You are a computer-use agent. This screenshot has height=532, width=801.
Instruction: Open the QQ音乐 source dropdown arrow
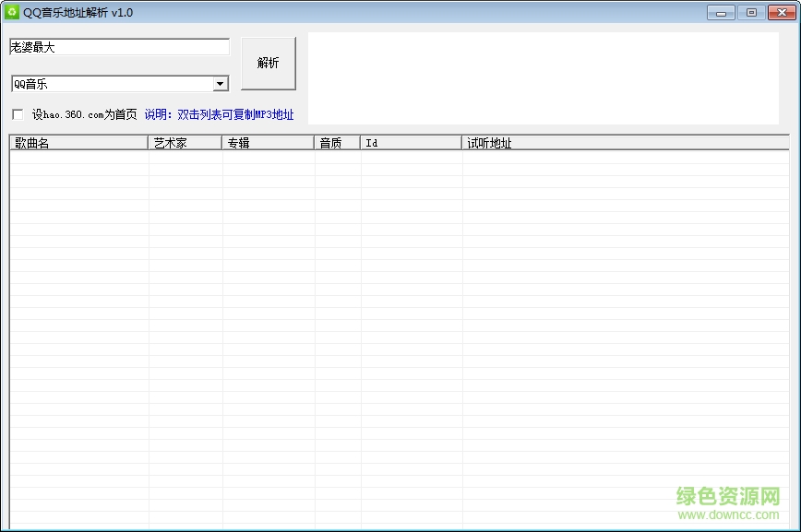[221, 84]
